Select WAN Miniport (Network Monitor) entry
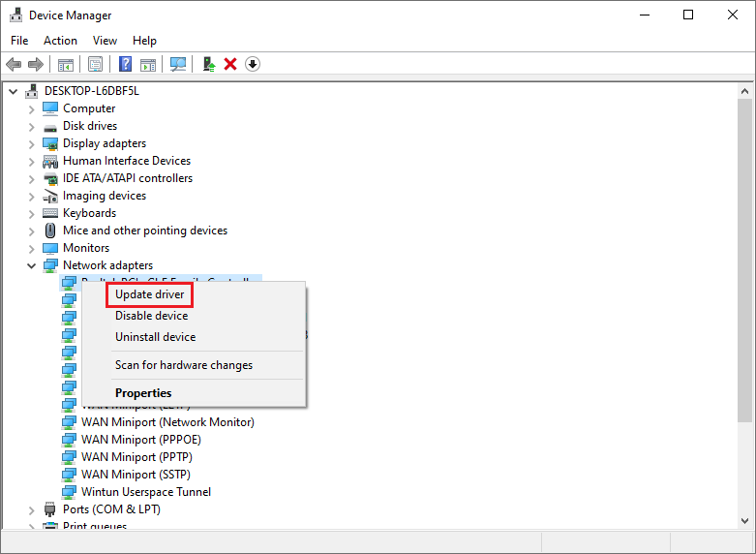This screenshot has height=554, width=756. 167,422
